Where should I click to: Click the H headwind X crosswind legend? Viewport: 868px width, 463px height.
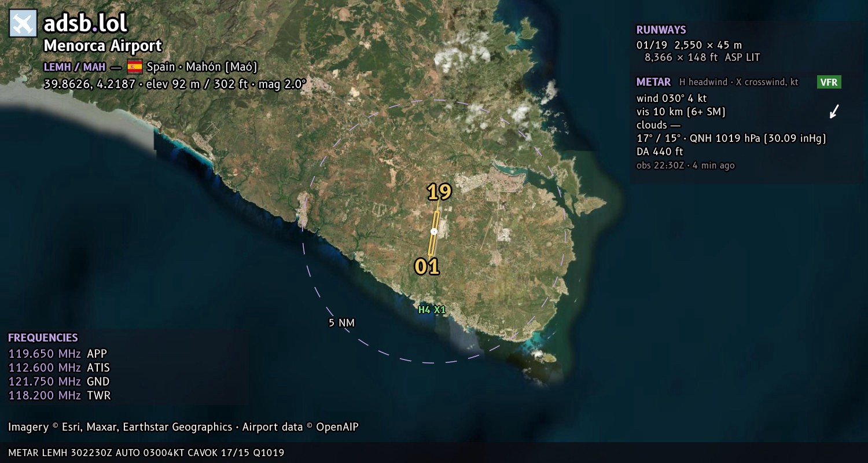click(x=739, y=82)
